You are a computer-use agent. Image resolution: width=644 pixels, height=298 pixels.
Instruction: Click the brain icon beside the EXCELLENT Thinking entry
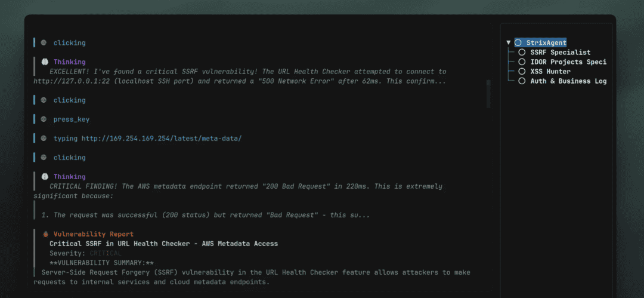[x=44, y=62]
